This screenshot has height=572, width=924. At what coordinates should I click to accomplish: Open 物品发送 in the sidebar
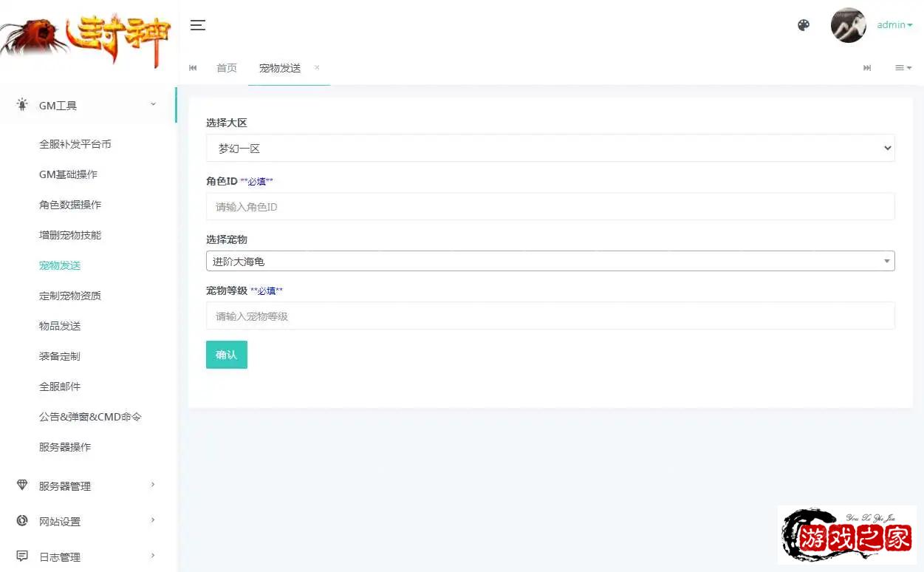(60, 326)
